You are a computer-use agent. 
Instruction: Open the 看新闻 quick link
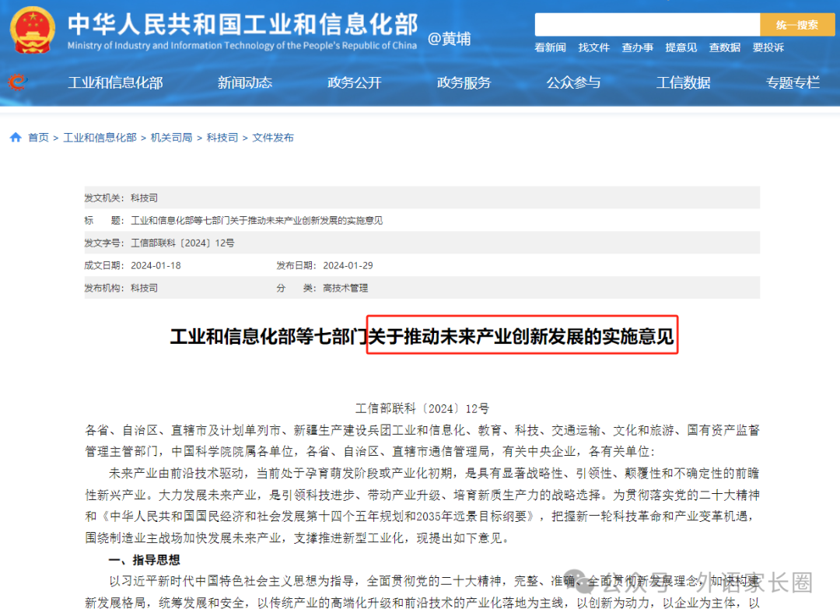tap(550, 47)
